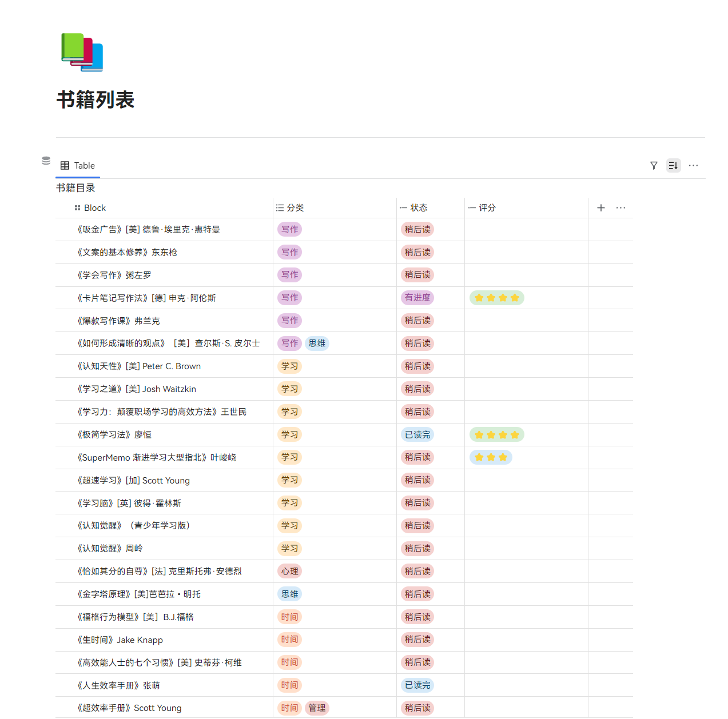Open row 《福格行为模型》B.J.福格
The image size is (728, 719).
coord(136,617)
